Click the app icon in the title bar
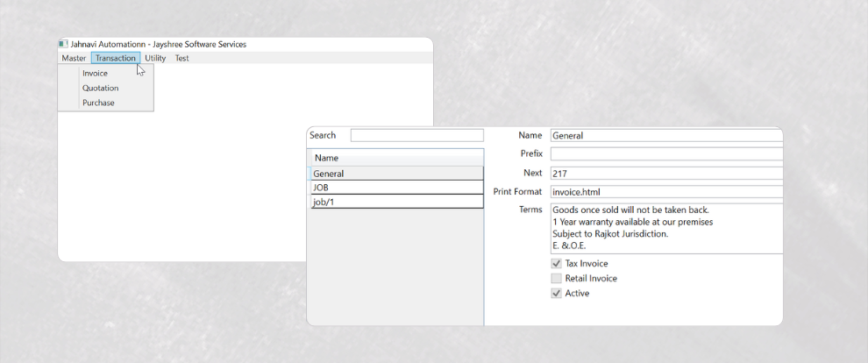The image size is (868, 363). click(x=62, y=44)
